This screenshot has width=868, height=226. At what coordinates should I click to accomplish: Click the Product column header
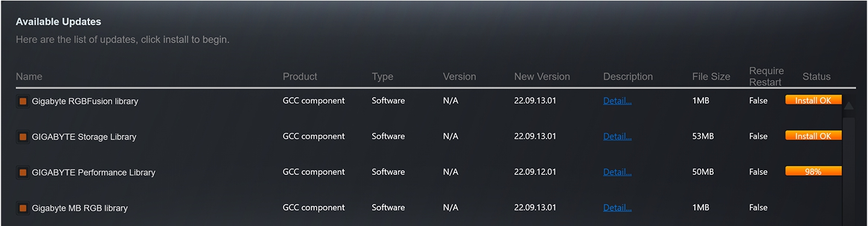pos(300,77)
